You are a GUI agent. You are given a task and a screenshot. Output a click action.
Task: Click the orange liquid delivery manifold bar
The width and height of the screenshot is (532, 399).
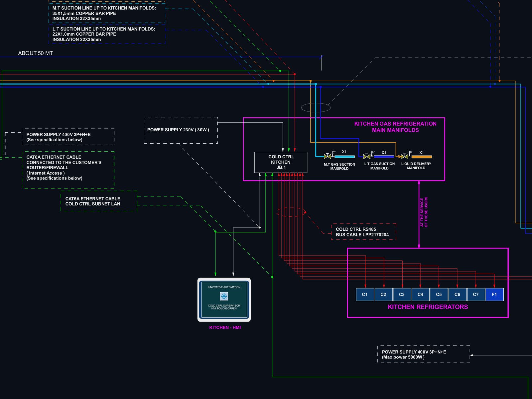422,157
